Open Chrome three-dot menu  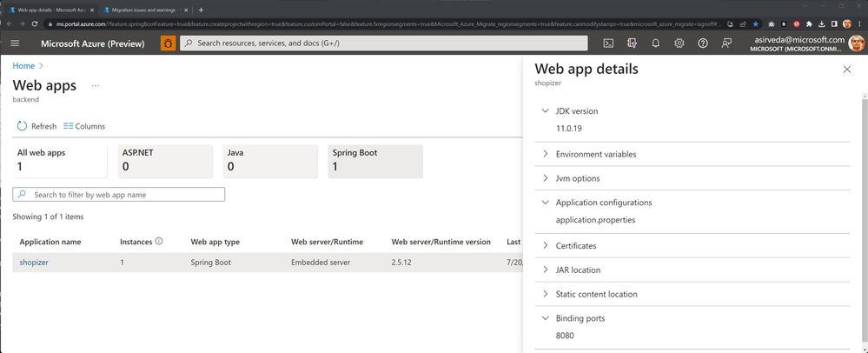(x=859, y=23)
